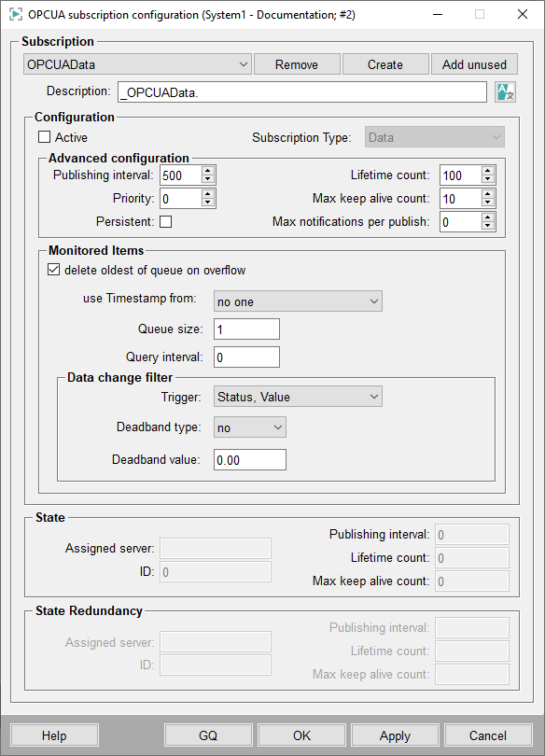Increase the Publishing interval spinner

click(208, 171)
